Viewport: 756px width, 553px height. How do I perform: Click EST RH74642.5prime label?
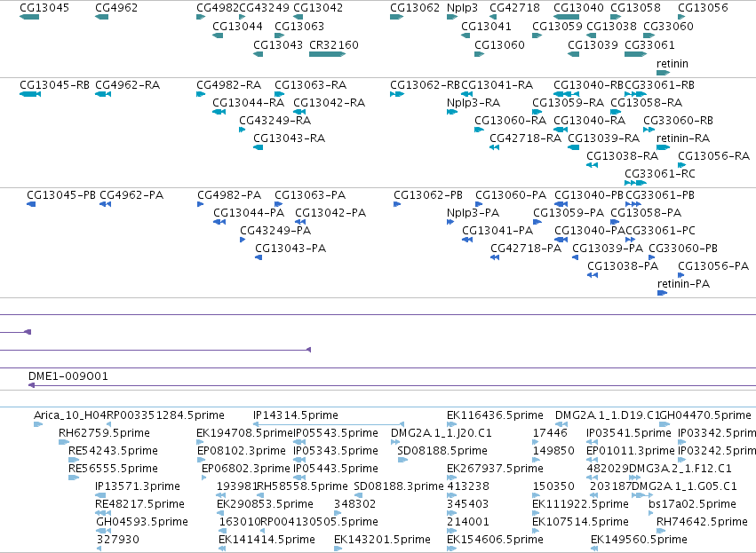pos(702,522)
